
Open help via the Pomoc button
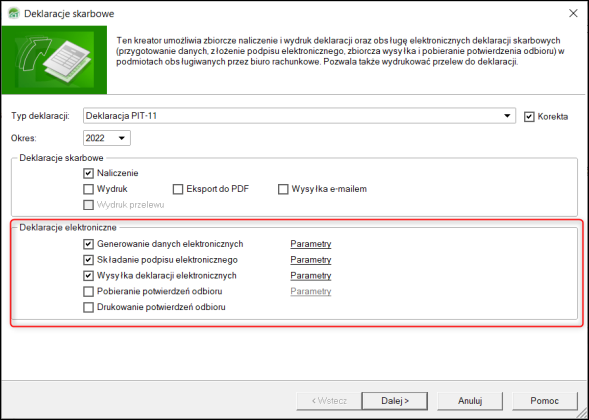click(545, 401)
